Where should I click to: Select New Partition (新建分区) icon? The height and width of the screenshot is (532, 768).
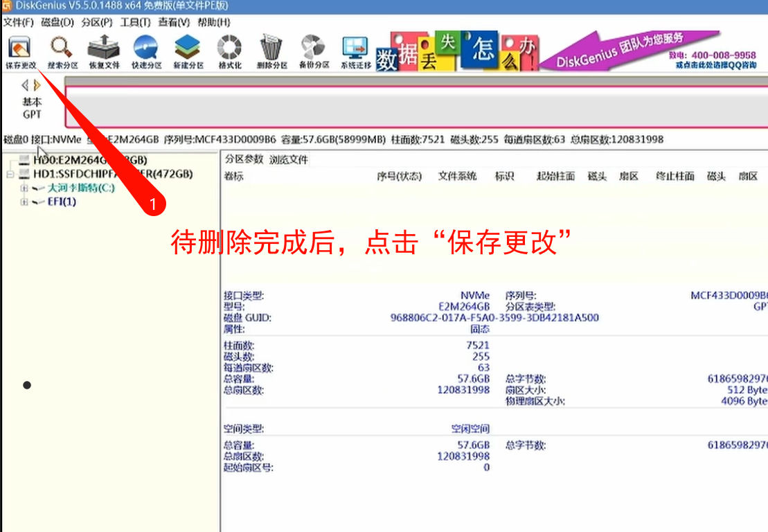(188, 52)
